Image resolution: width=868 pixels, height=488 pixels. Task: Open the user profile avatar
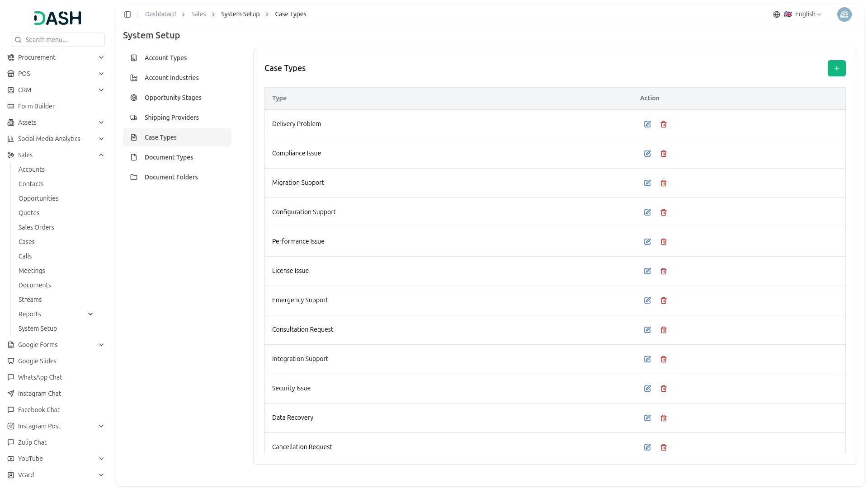(x=844, y=14)
